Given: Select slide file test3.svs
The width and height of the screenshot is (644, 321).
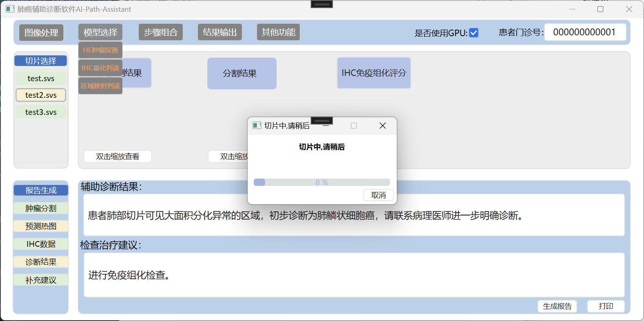Looking at the screenshot, I should [x=41, y=112].
